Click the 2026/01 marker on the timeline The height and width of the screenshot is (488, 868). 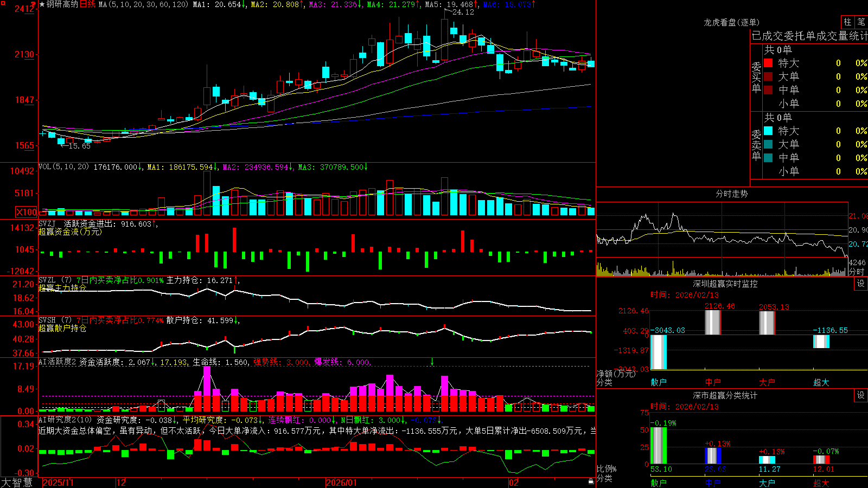tap(342, 483)
